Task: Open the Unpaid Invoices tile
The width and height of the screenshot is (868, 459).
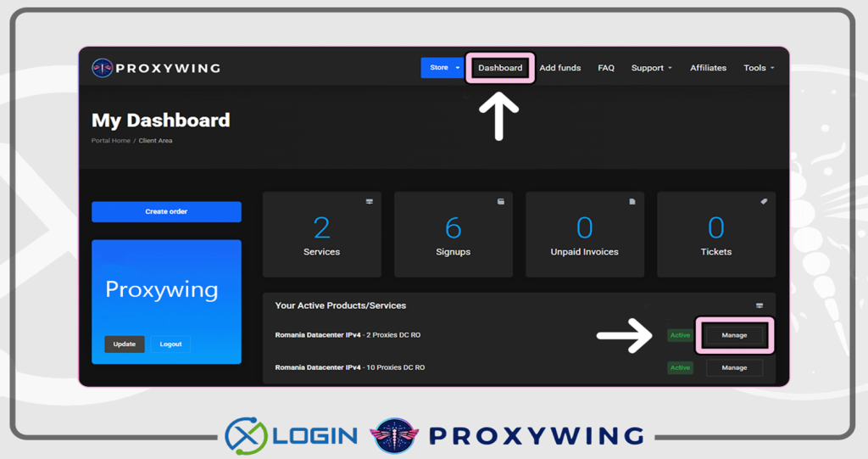Action: (585, 234)
